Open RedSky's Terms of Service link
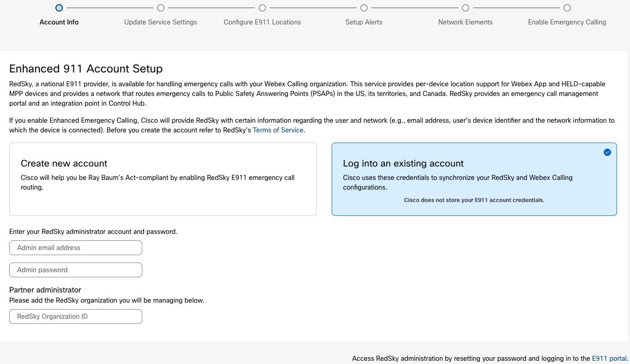The height and width of the screenshot is (364, 630). point(278,130)
